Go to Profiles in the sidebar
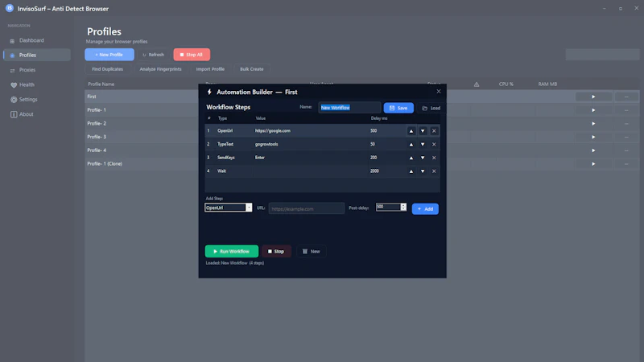This screenshot has width=644, height=362. [37, 55]
